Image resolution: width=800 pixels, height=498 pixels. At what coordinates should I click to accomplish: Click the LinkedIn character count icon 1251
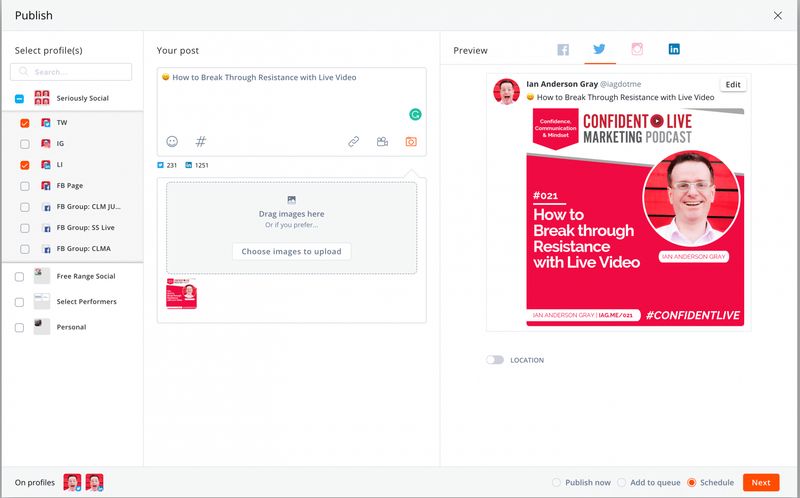pos(188,165)
